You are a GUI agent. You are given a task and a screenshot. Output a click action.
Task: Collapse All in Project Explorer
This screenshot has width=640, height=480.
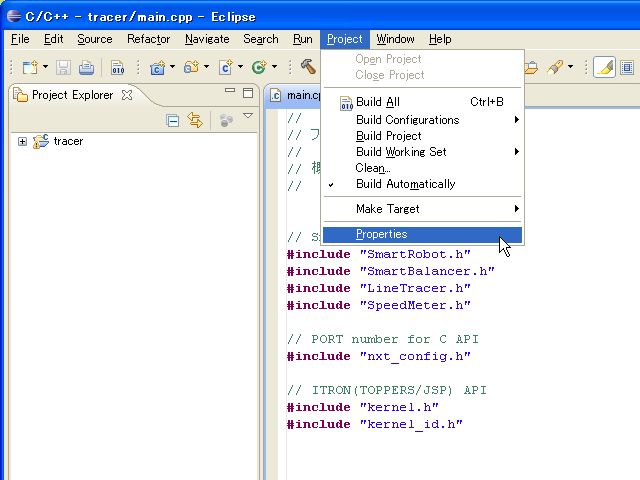tap(173, 121)
